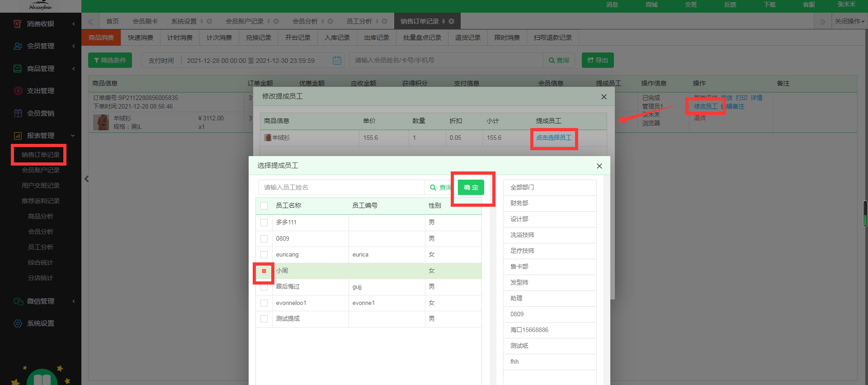
Task: Uncheck the selected employee 小周 checkbox
Action: [x=264, y=271]
